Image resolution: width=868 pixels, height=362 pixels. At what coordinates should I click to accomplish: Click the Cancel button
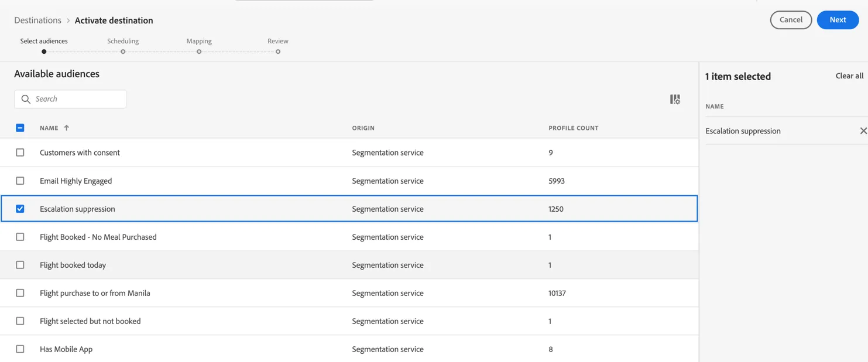tap(791, 20)
